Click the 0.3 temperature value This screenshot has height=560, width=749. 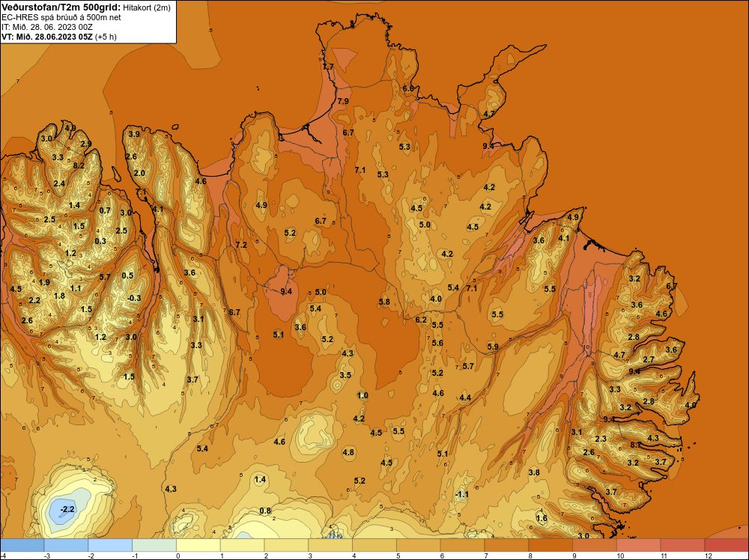click(100, 241)
